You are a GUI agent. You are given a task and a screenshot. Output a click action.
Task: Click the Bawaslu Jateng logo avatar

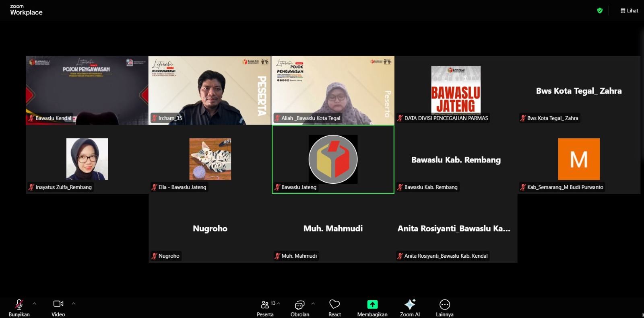coord(333,159)
